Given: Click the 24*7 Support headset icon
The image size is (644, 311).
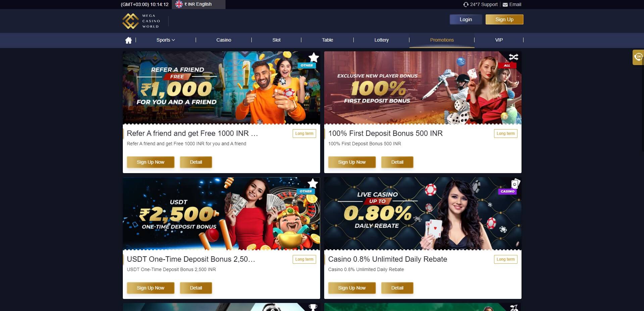Looking at the screenshot, I should [x=466, y=5].
